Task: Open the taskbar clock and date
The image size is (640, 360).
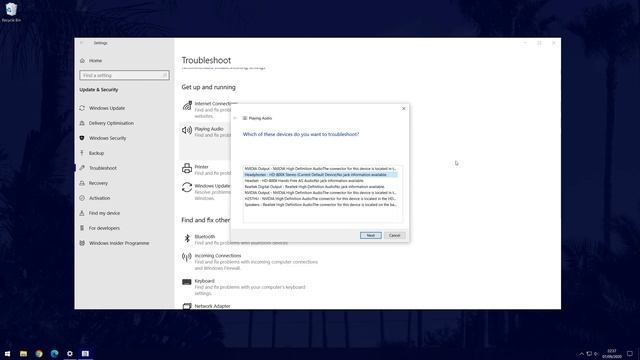Action: (x=611, y=354)
